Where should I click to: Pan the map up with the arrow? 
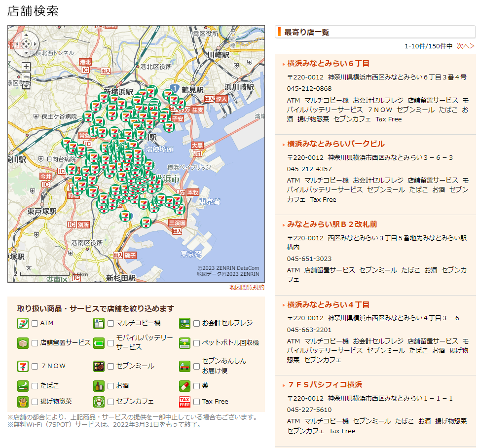[x=26, y=36]
